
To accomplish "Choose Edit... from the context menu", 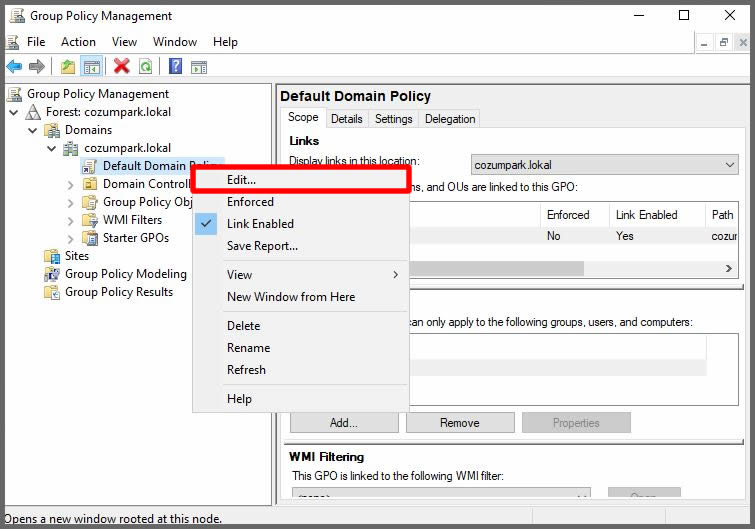I will pos(301,180).
